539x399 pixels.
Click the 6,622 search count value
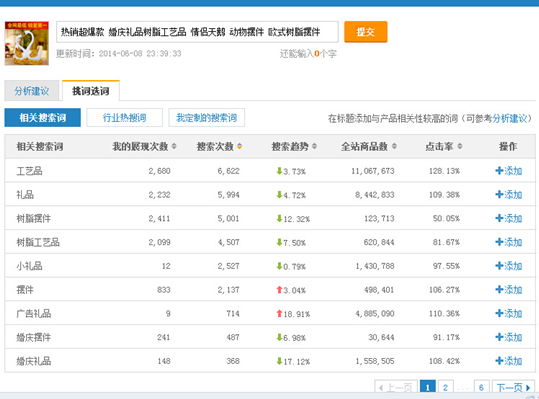click(x=228, y=171)
